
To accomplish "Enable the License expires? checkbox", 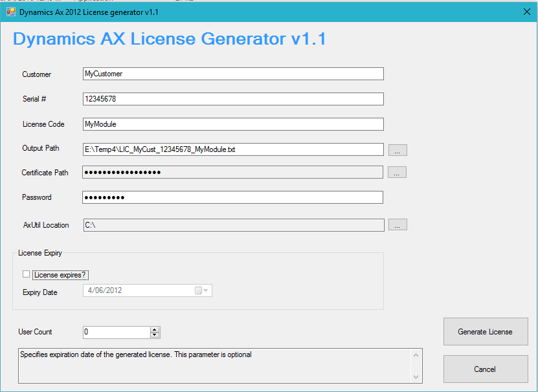I will (26, 274).
